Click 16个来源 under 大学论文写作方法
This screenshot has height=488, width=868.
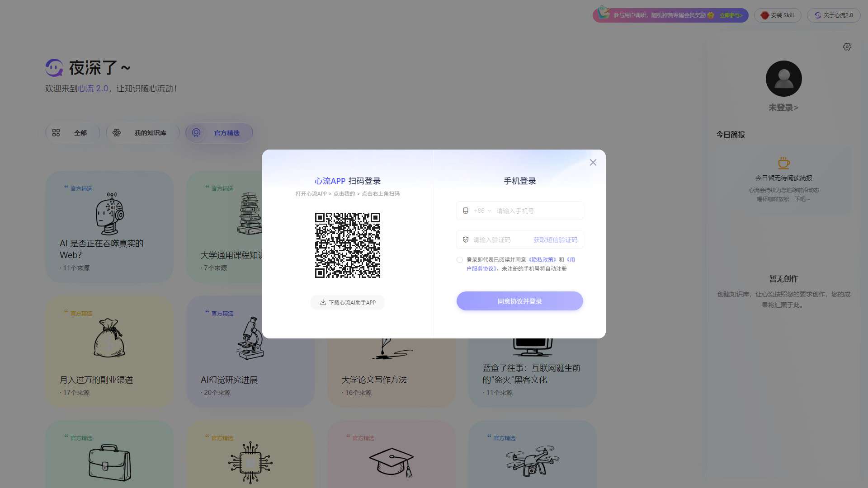point(358,393)
